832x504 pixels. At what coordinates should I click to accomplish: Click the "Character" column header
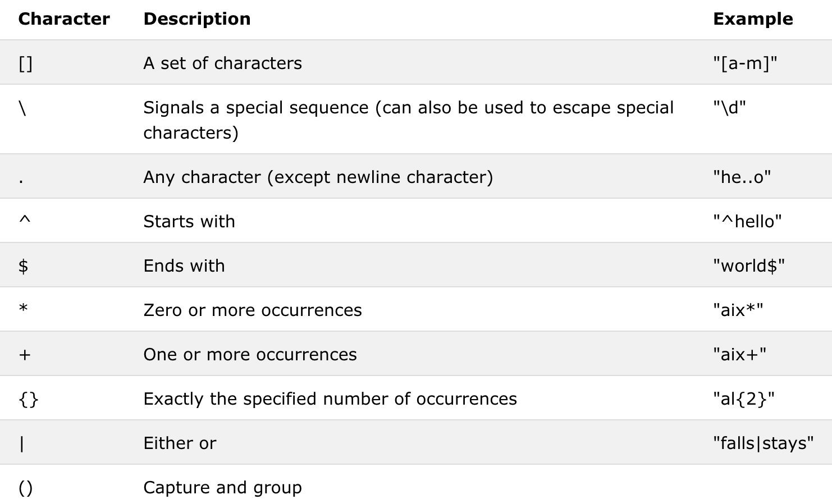pos(64,19)
